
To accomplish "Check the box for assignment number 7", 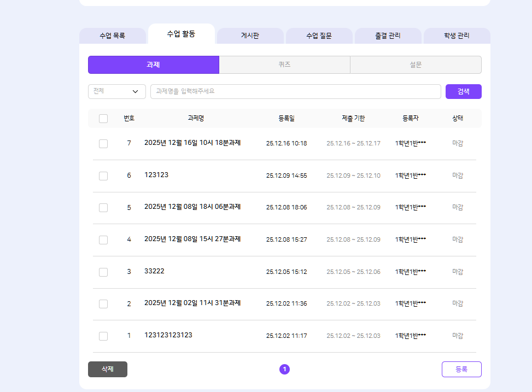I will [103, 144].
